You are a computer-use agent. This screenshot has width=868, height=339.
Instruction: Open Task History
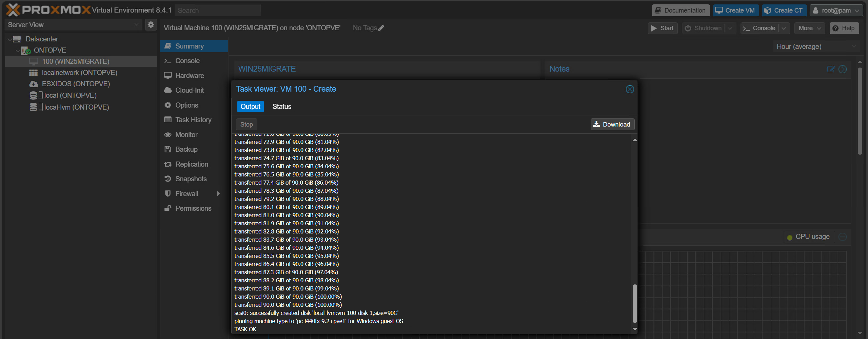click(x=194, y=120)
